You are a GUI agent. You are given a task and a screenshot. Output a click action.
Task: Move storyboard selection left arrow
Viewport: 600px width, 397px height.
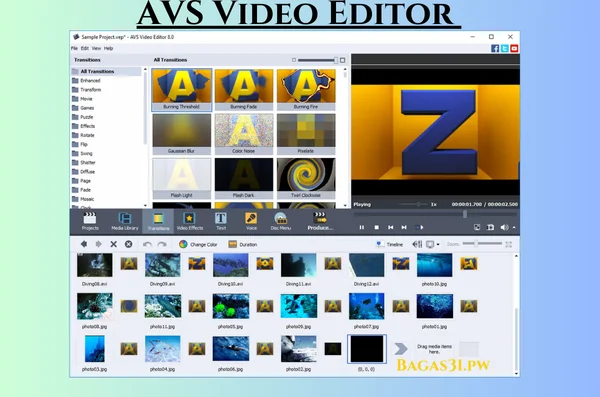[x=84, y=244]
